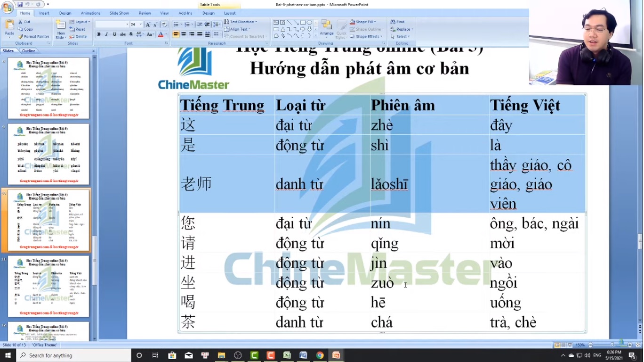
Task: Cut the selected content
Action: [24, 22]
